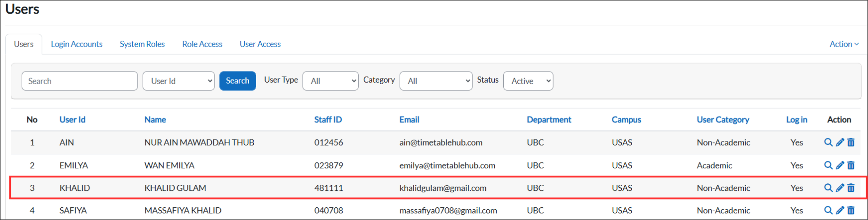The width and height of the screenshot is (868, 220).
Task: Sort table by User Category column
Action: (x=723, y=119)
